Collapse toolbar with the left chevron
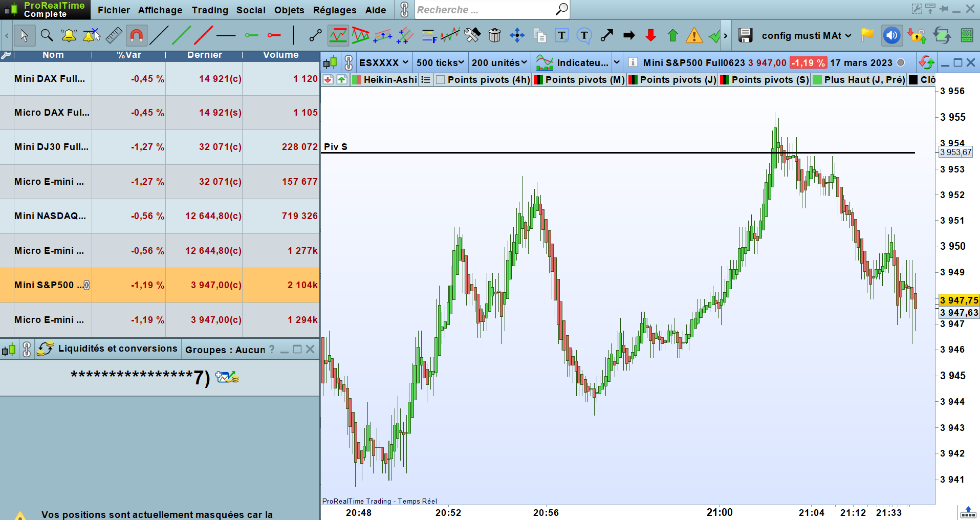This screenshot has width=980, height=520. click(x=7, y=35)
